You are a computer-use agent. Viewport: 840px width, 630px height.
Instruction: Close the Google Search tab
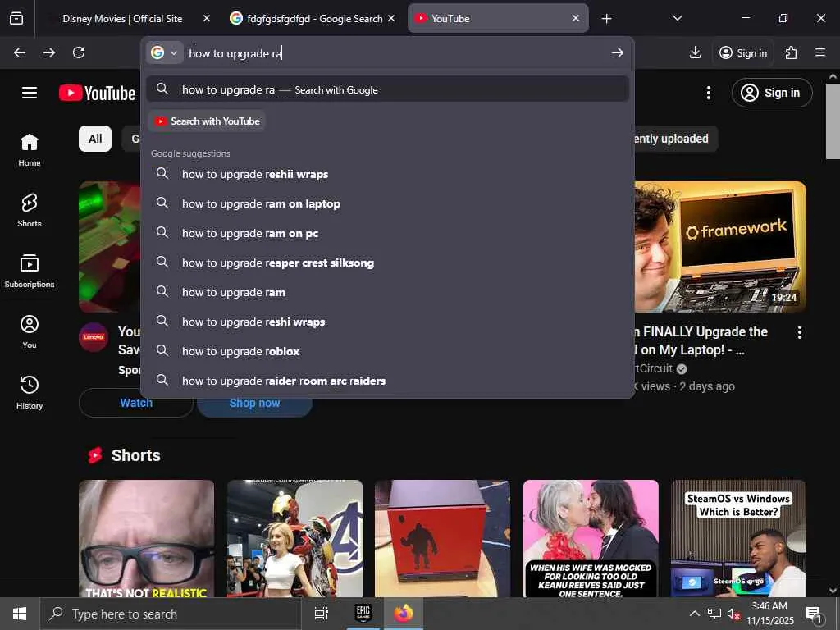click(391, 18)
